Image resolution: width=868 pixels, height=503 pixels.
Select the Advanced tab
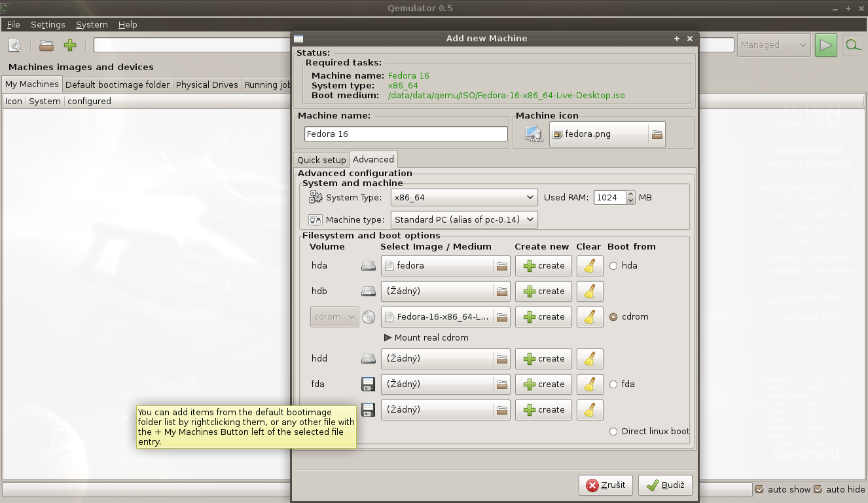click(x=374, y=159)
